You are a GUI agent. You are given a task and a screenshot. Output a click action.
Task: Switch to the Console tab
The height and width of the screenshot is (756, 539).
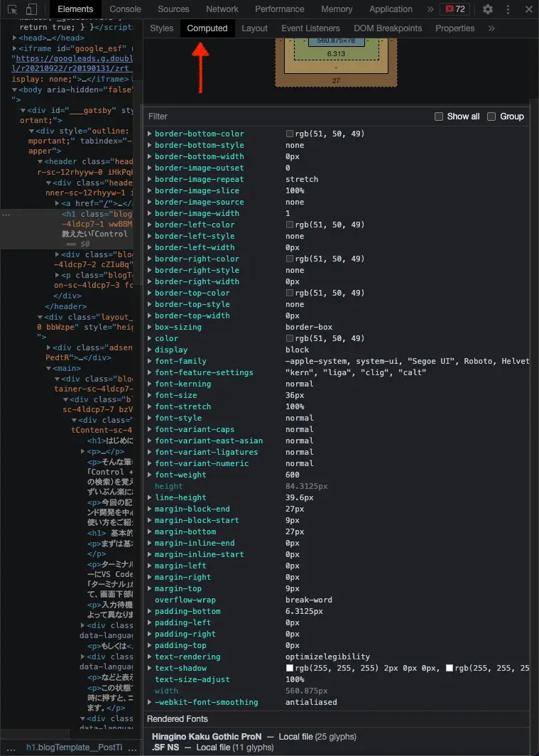coord(125,9)
